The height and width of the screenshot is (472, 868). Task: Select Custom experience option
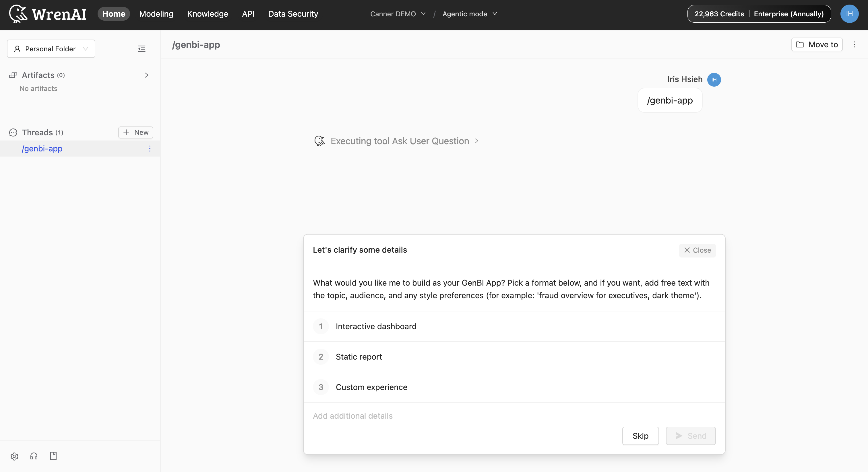pyautogui.click(x=514, y=387)
